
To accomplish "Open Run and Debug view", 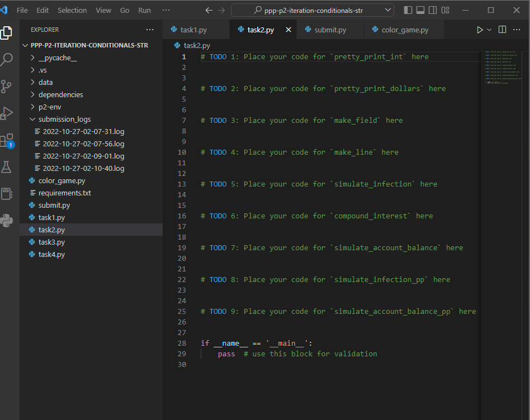I will (7, 113).
